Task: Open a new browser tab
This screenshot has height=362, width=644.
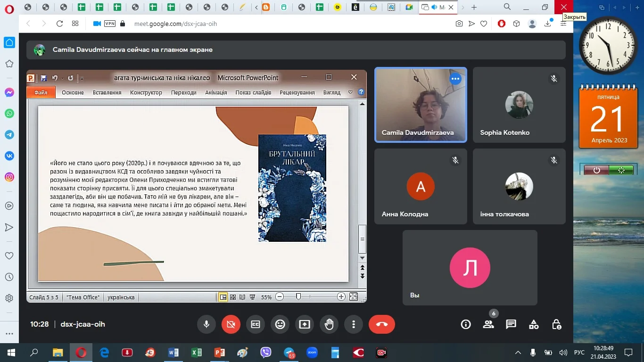Action: pos(474,7)
